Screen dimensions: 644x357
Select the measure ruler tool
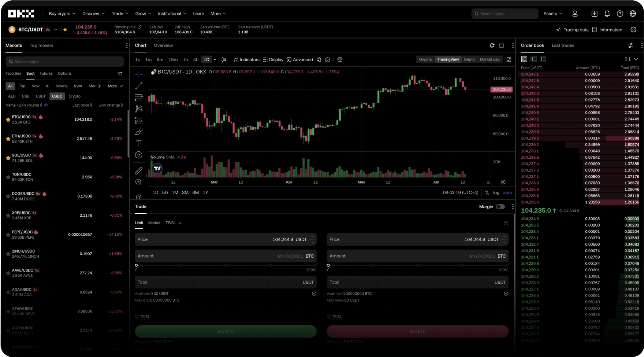(x=138, y=170)
